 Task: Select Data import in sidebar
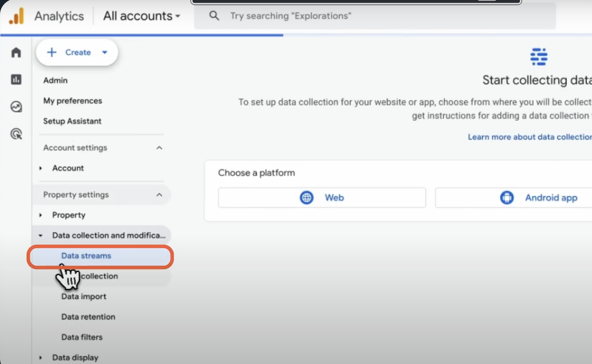[84, 296]
